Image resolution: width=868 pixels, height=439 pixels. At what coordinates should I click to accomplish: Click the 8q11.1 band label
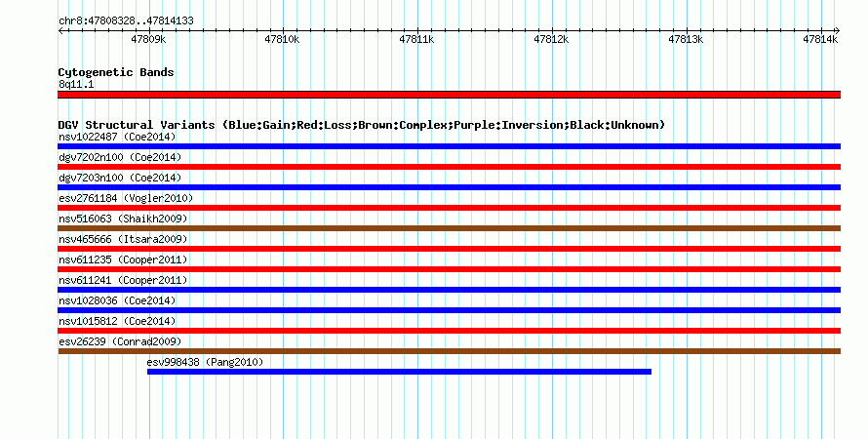point(76,84)
